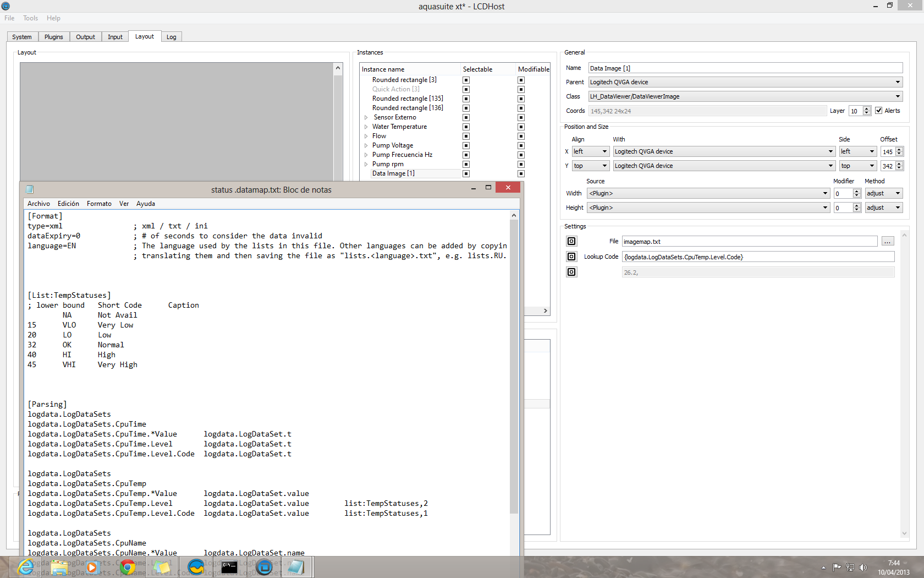The image size is (924, 578).
Task: Open the Formato menu in Notepad
Action: point(99,204)
